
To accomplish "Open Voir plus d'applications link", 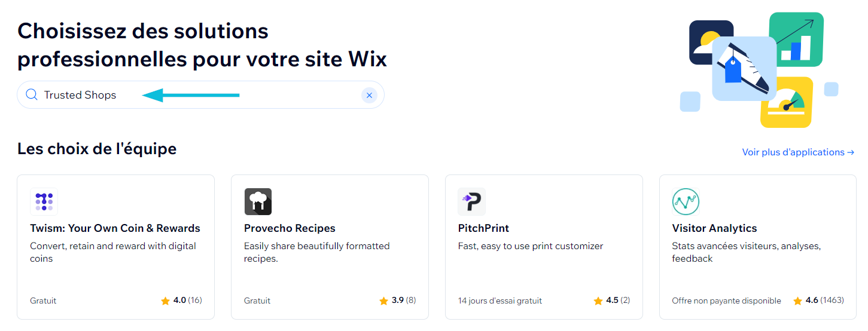I will 798,152.
